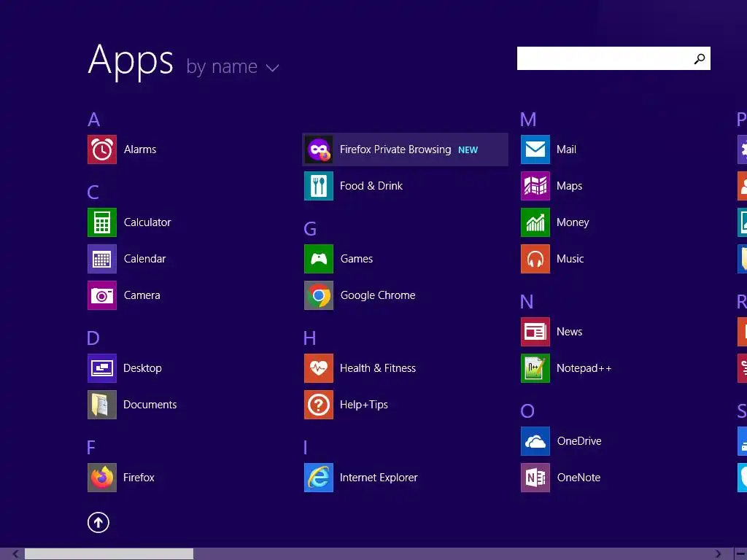Launch Google Chrome from its icon

[319, 295]
